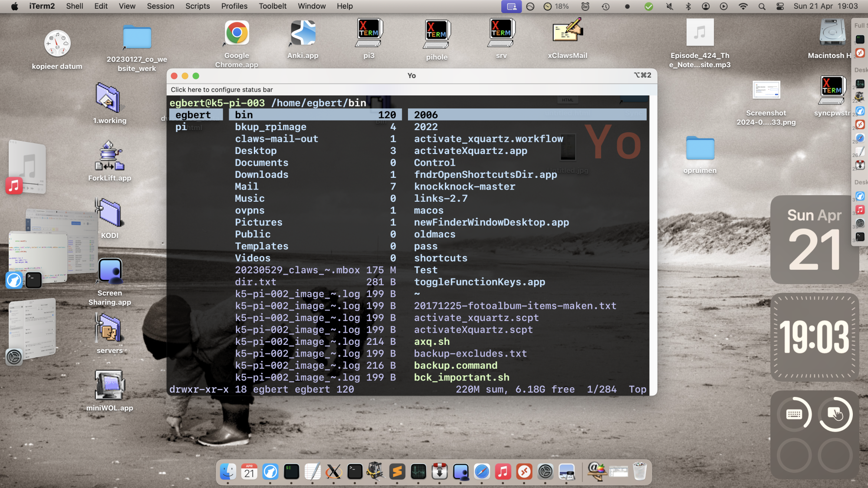This screenshot has width=868, height=488.
Task: Open the Remote Desktop app in the Dock
Action: (x=524, y=472)
